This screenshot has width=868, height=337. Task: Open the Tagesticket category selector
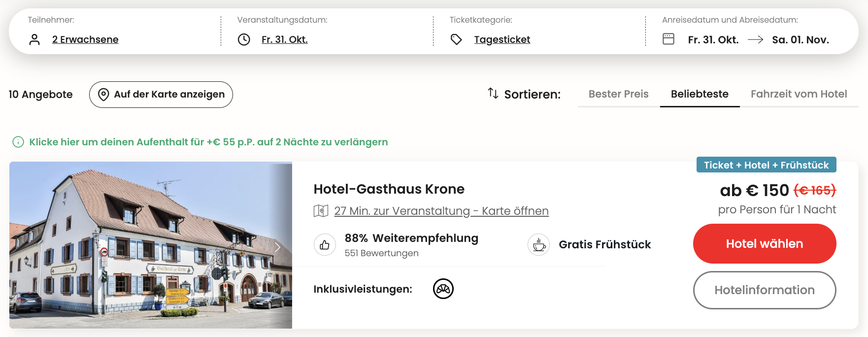502,39
